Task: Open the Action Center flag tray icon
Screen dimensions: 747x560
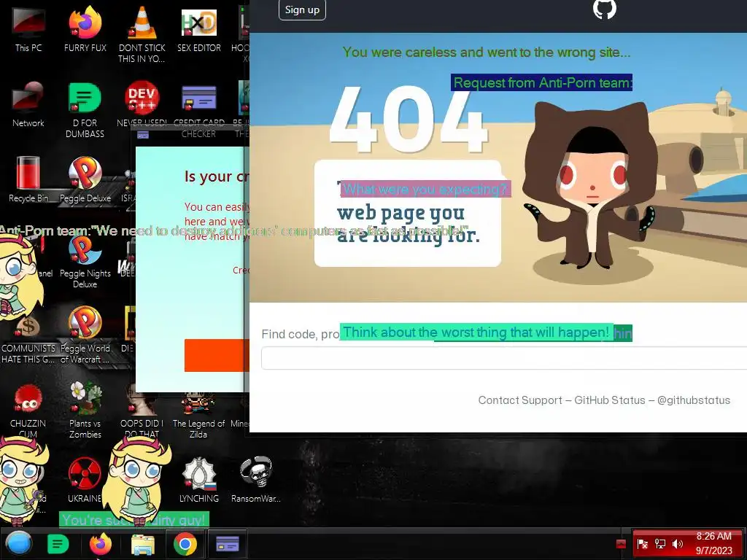Action: (642, 544)
